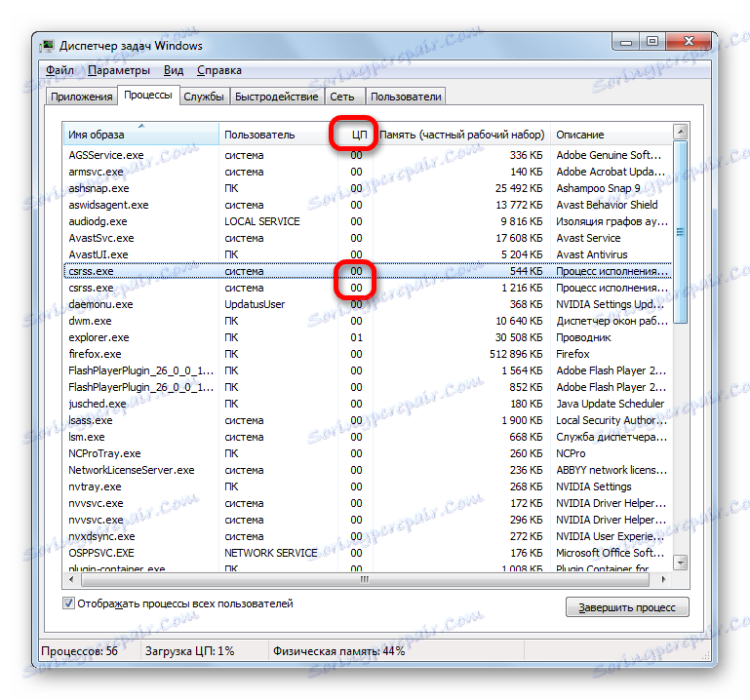The width and height of the screenshot is (750, 700).
Task: Select the AvastUI.exe process
Action: click(368, 254)
